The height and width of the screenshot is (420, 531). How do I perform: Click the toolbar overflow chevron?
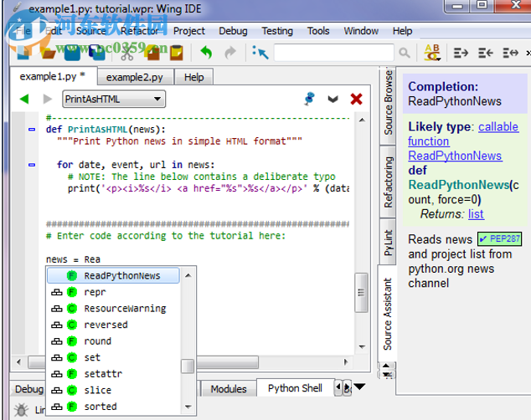click(x=528, y=53)
